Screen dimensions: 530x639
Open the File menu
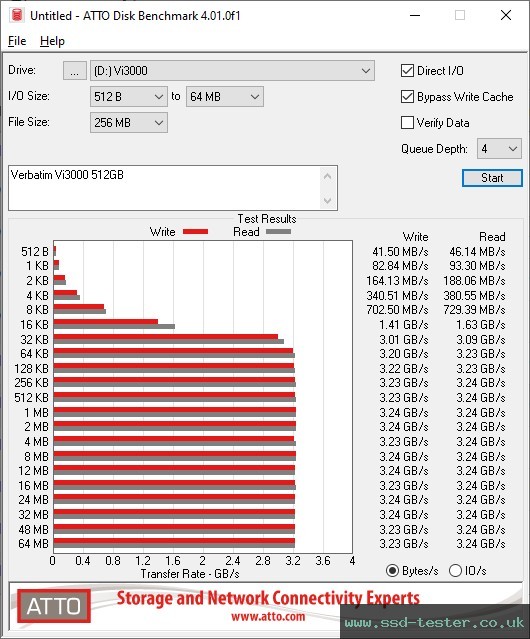(17, 41)
